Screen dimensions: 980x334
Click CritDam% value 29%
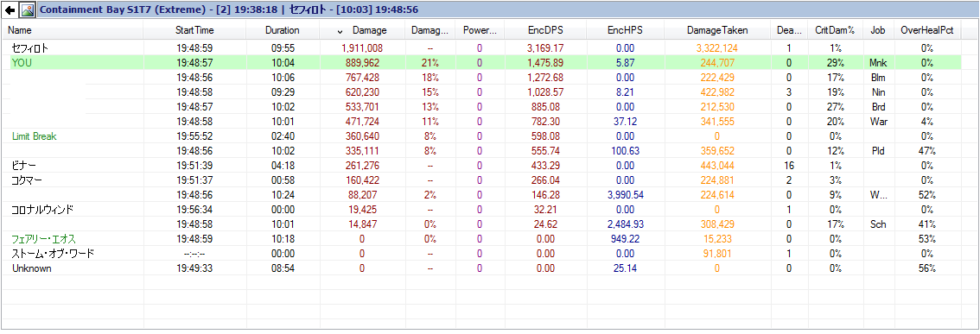pyautogui.click(x=835, y=62)
